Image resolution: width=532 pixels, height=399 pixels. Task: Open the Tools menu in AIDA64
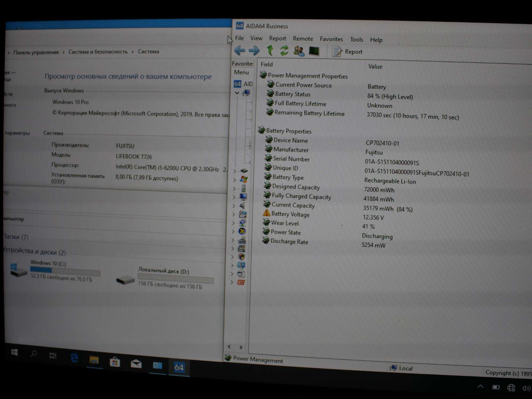pyautogui.click(x=356, y=40)
